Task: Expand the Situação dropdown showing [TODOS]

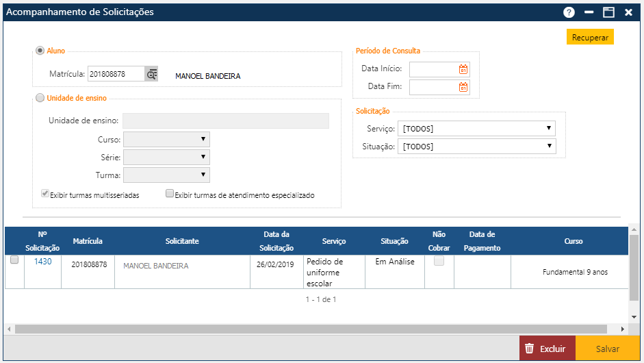Action: pos(477,146)
